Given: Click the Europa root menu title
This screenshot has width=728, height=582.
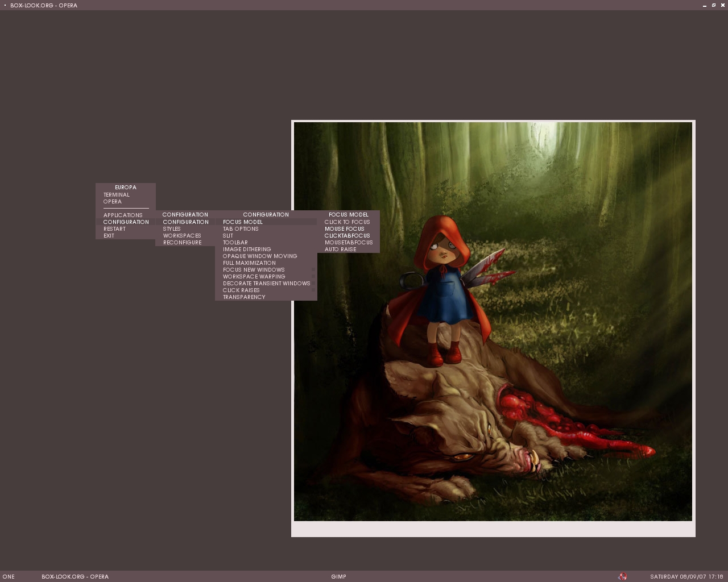Looking at the screenshot, I should (126, 187).
